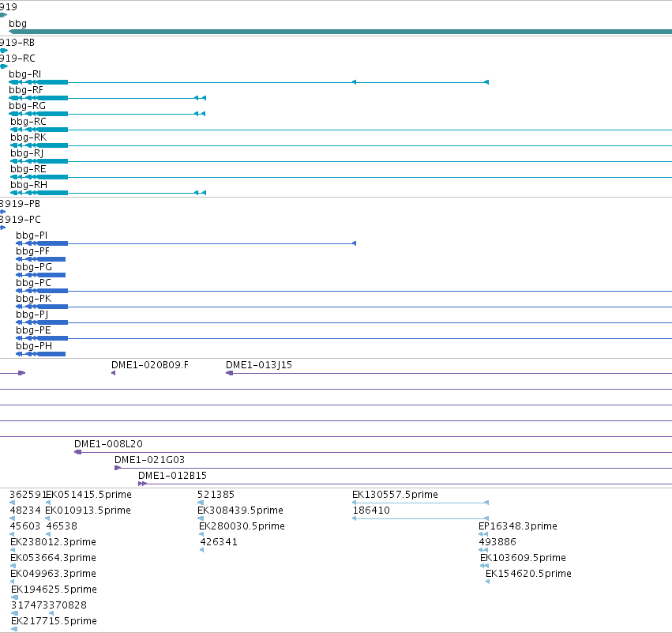
Task: Click arrow marker starting DME1-013J15
Action: tap(229, 373)
